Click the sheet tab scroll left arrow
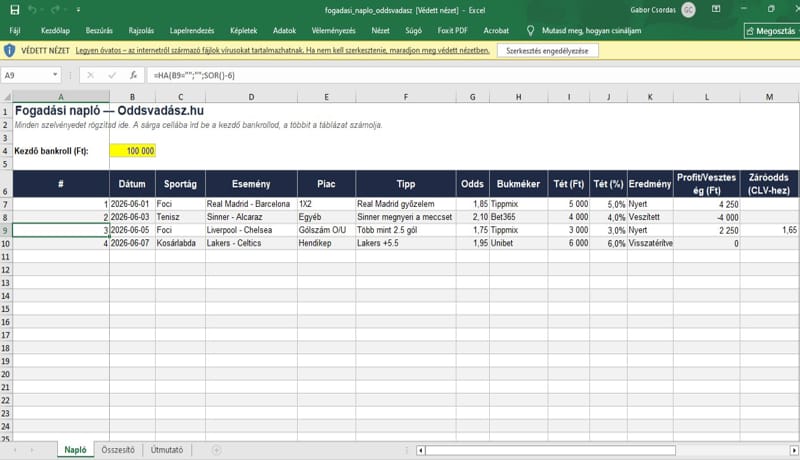Image resolution: width=800 pixels, height=460 pixels. tap(15, 450)
